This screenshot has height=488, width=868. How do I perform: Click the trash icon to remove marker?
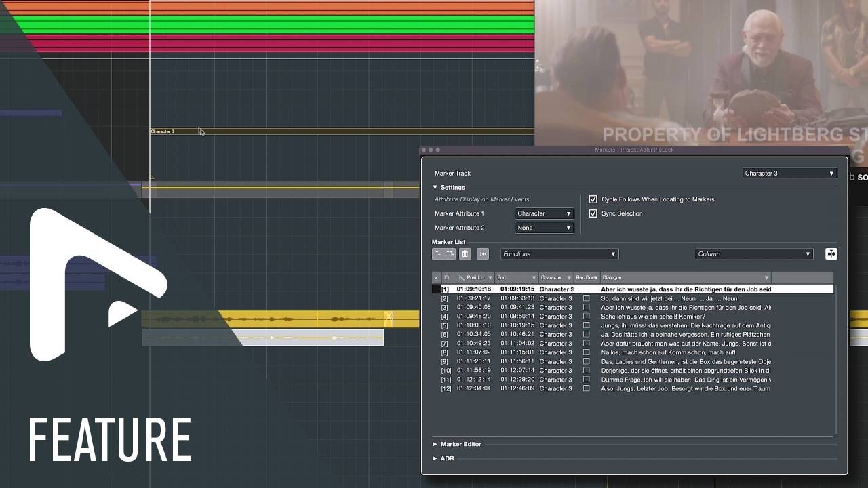[x=465, y=253]
